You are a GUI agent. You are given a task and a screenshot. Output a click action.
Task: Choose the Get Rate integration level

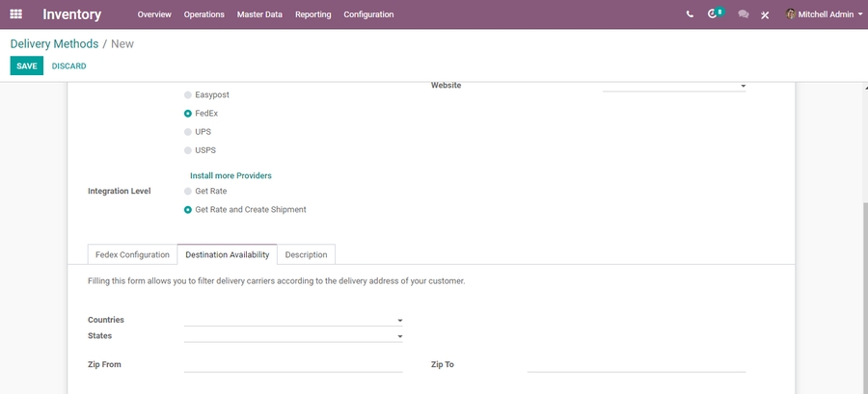pos(188,192)
